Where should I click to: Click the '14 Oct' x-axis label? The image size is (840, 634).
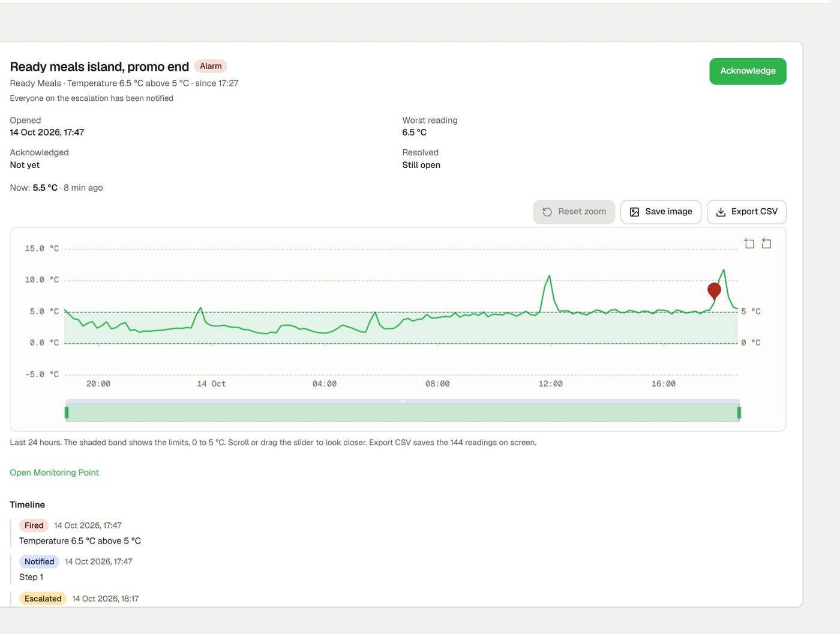tap(211, 384)
